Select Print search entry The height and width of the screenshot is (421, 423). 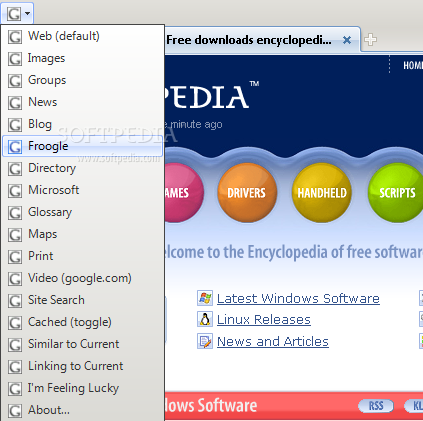(x=83, y=256)
